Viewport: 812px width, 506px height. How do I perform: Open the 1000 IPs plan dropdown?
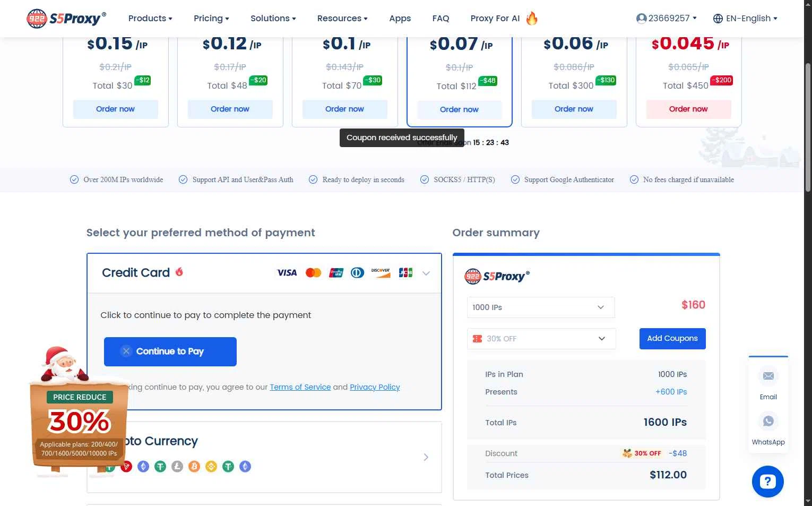tap(541, 307)
